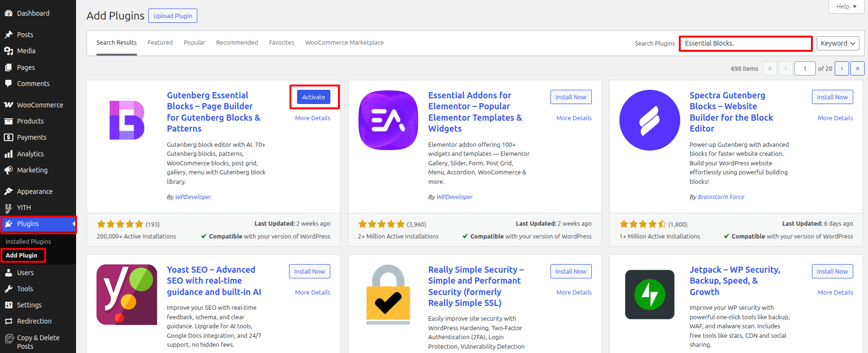
Task: Click the Dashboard gauge icon
Action: tap(9, 13)
